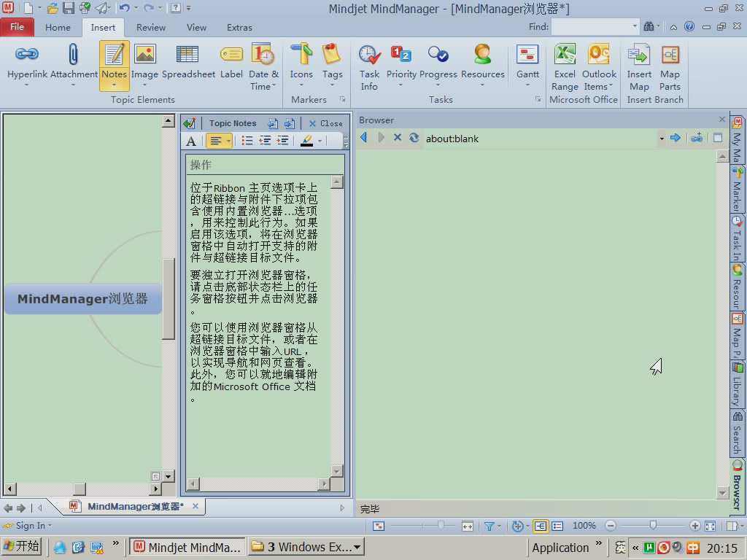Click the Topic Notes vertical scrollbar down arrow
Screen dimensions: 747x560
pyautogui.click(x=337, y=471)
